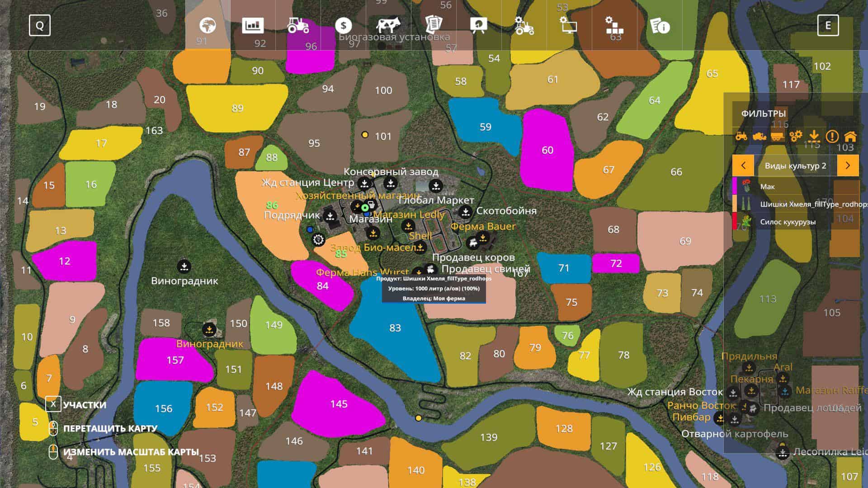The image size is (868, 488).
Task: Toggle the exclamation mark missions filter
Action: click(x=832, y=136)
